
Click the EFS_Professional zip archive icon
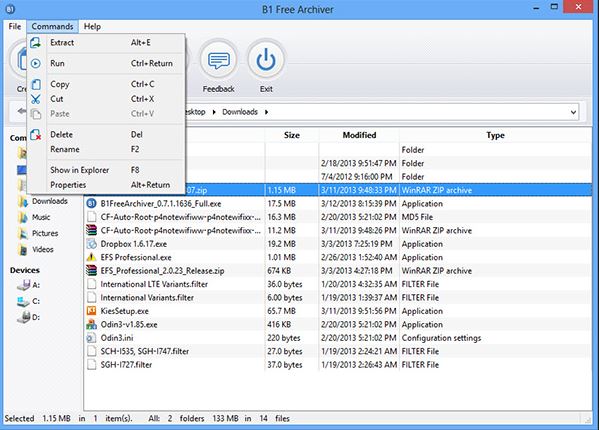pyautogui.click(x=91, y=270)
